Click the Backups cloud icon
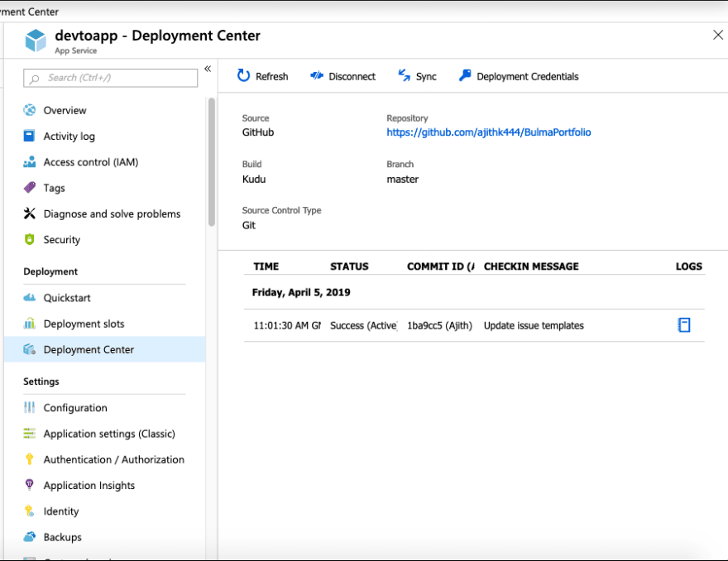Image resolution: width=728 pixels, height=561 pixels. click(29, 536)
